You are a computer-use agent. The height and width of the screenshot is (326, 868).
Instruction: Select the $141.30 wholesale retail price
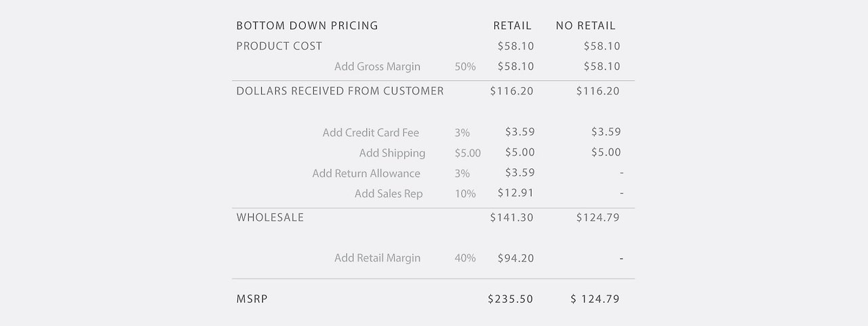click(511, 217)
